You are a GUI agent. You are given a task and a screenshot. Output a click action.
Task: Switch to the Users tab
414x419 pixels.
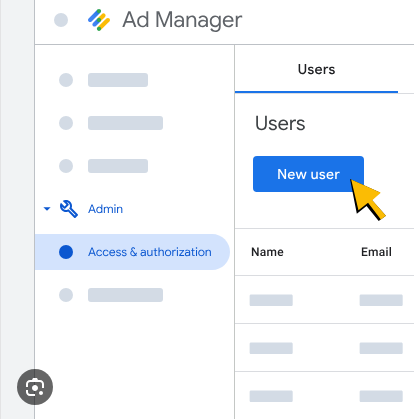(x=316, y=69)
